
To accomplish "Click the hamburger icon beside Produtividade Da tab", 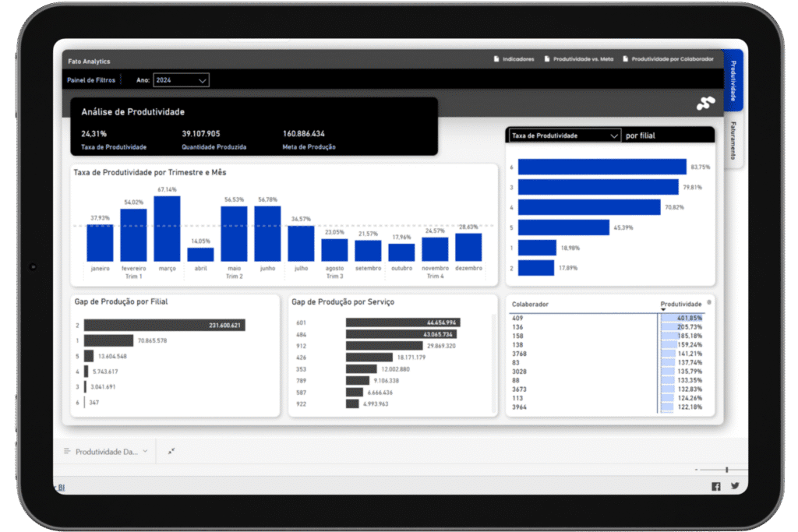I will coord(66,451).
